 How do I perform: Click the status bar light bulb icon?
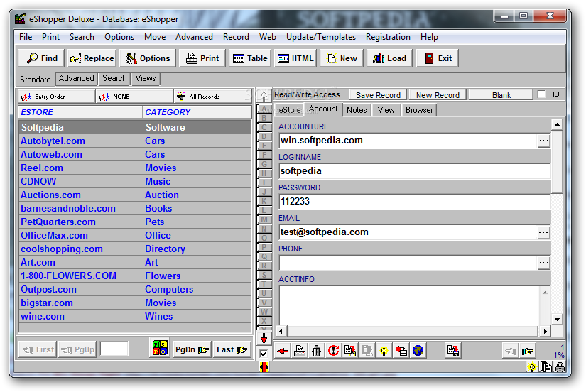532,367
